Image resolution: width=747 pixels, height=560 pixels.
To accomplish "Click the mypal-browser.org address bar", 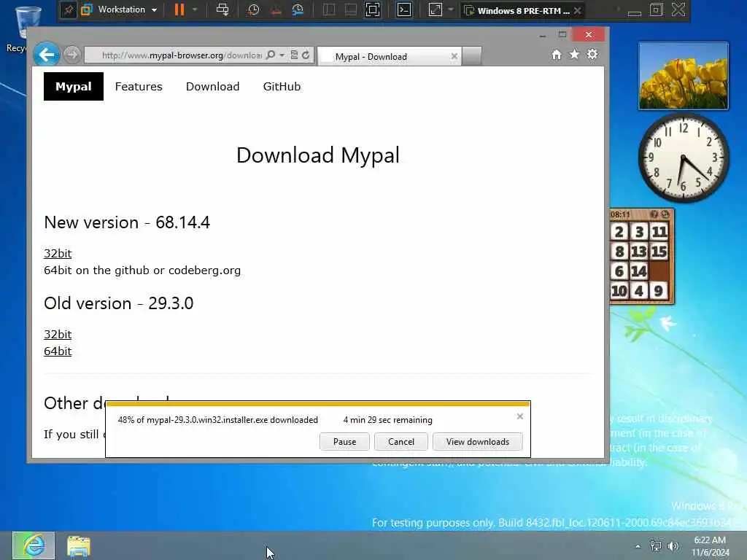I will coord(181,55).
